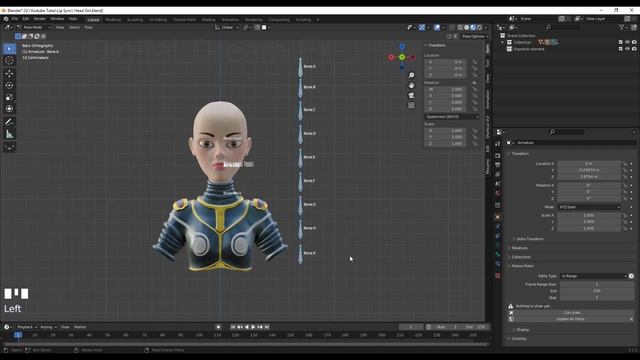Toggle exclude checkbox for second outliner row
This screenshot has width=640, height=360.
click(620, 49)
